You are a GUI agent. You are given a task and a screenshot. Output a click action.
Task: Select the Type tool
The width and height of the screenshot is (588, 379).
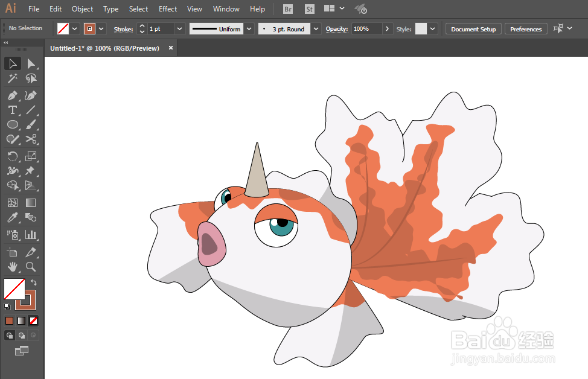pyautogui.click(x=12, y=110)
